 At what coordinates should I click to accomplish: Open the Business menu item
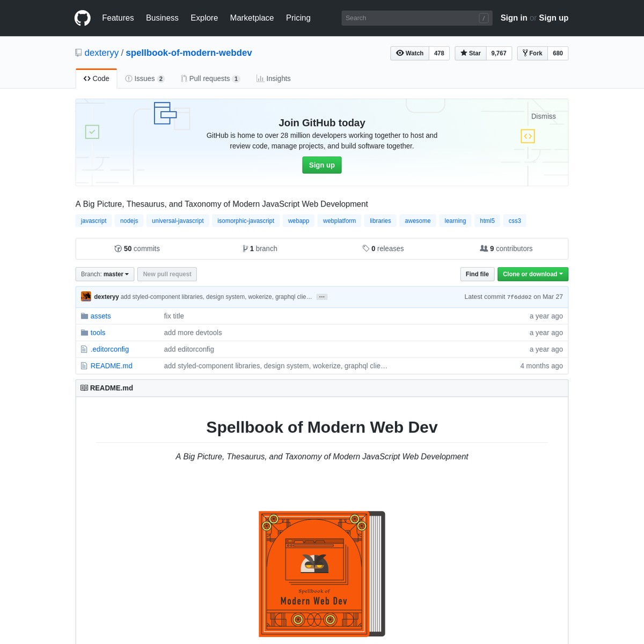point(162,18)
